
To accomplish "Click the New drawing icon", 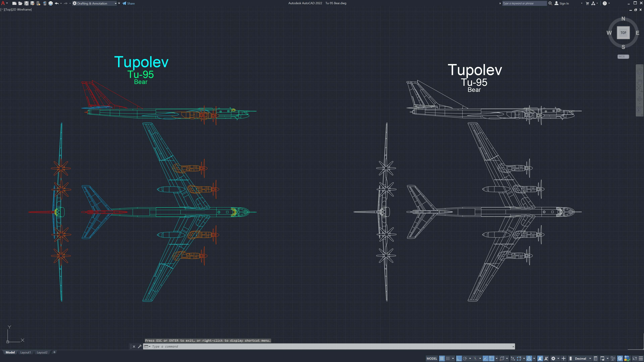I will tap(14, 4).
